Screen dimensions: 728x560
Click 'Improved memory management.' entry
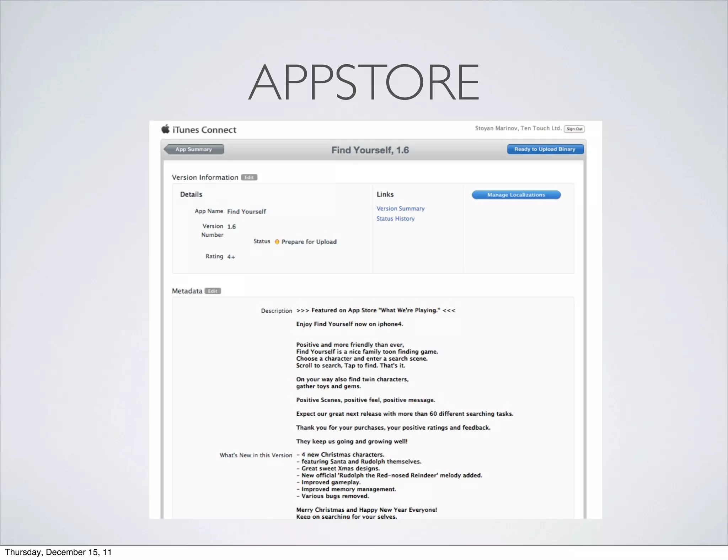pyautogui.click(x=346, y=489)
